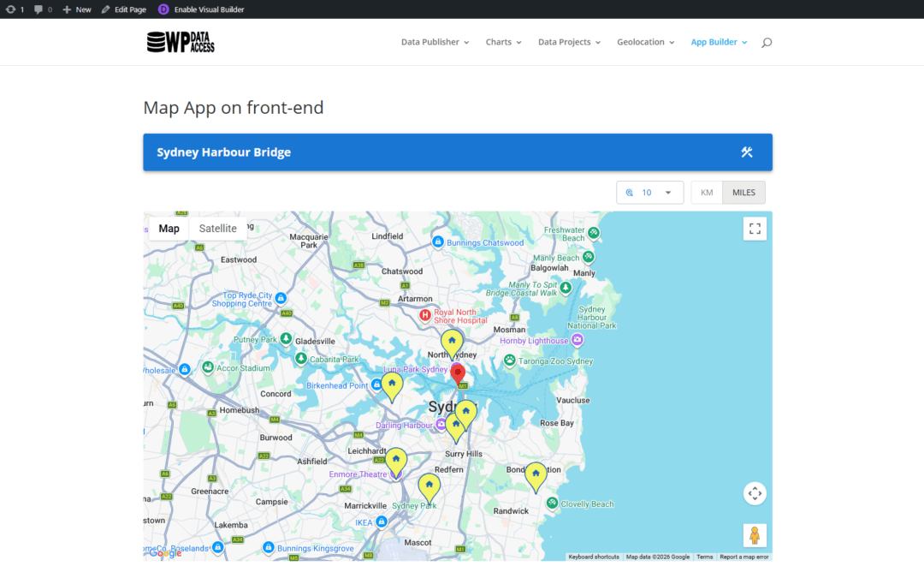Click Bunnings Kingsgrove pin
This screenshot has width=924, height=578.
[269, 548]
